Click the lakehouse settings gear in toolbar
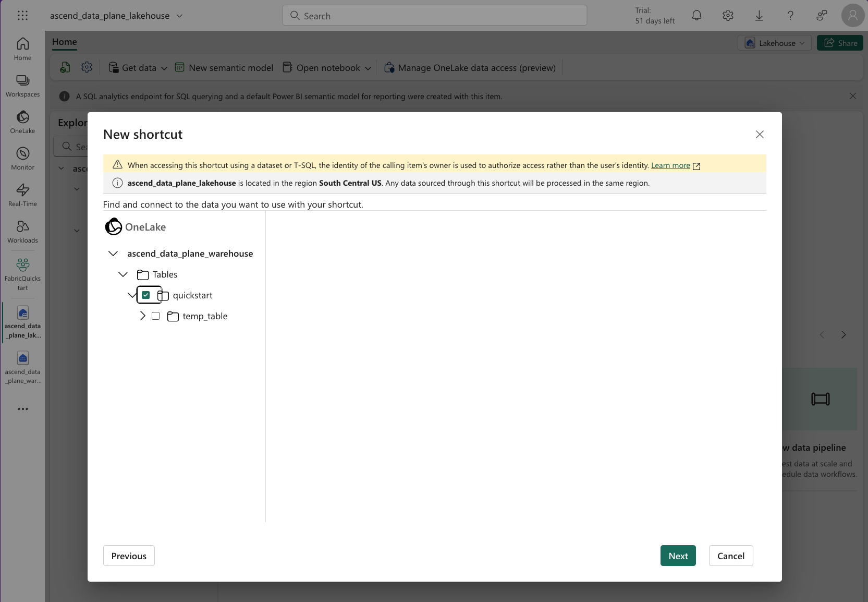 pos(87,67)
